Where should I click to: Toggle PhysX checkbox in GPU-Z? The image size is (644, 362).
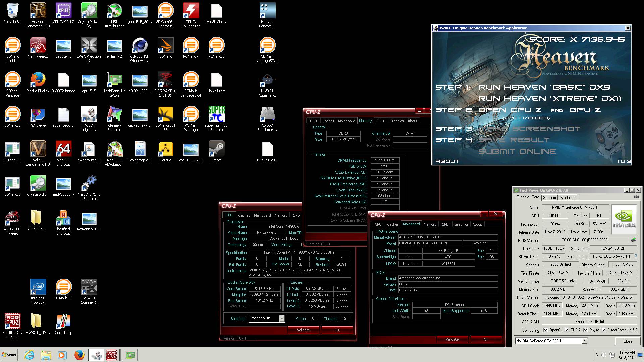pos(585,330)
